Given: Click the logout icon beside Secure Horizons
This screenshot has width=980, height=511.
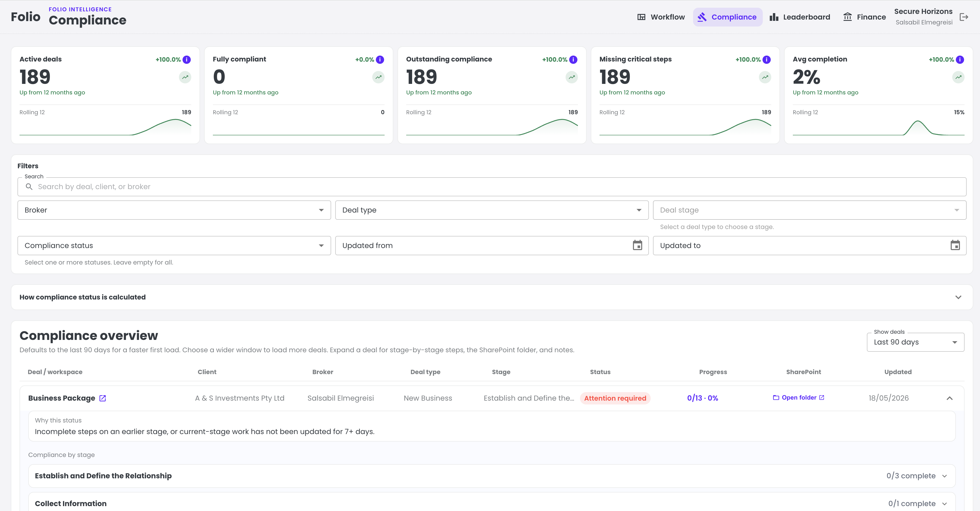Looking at the screenshot, I should [964, 17].
